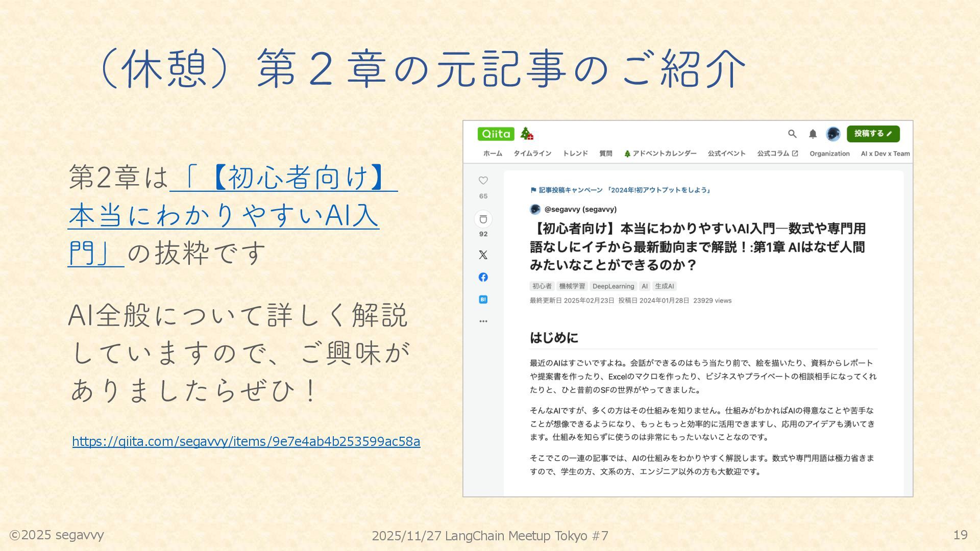Screen dimensions: 980x551
Task: Share article on Facebook
Action: (483, 277)
